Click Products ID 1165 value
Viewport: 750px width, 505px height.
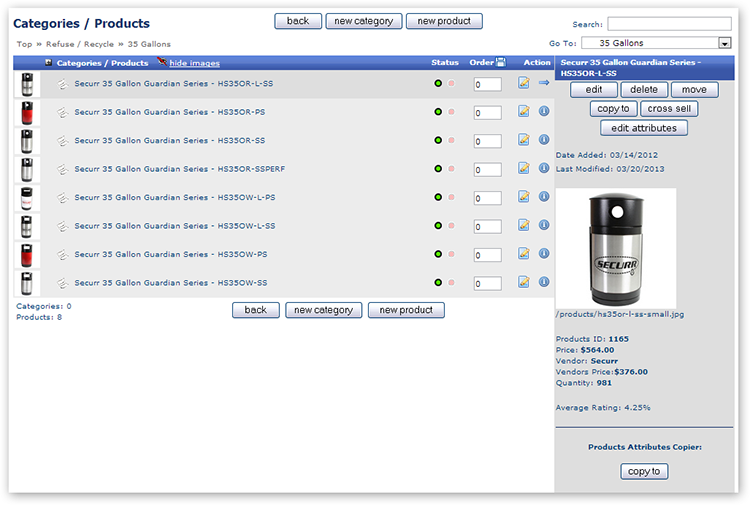click(x=618, y=339)
